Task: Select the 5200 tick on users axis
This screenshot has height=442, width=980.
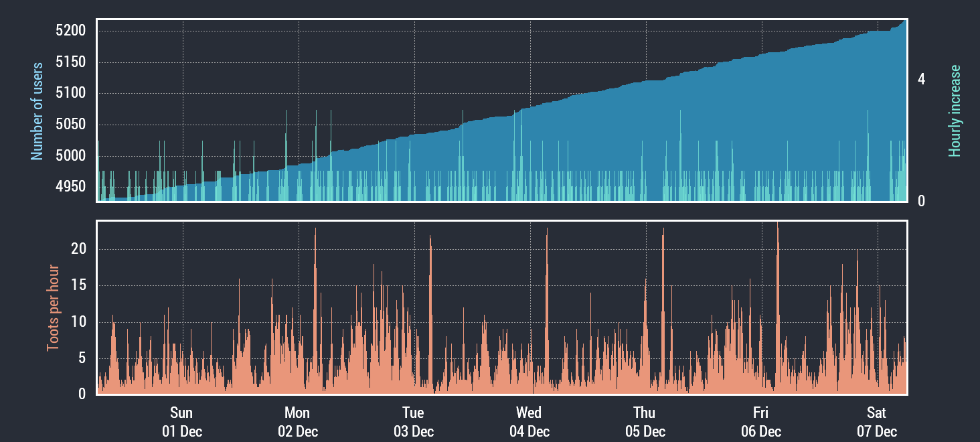Action: pyautogui.click(x=72, y=31)
